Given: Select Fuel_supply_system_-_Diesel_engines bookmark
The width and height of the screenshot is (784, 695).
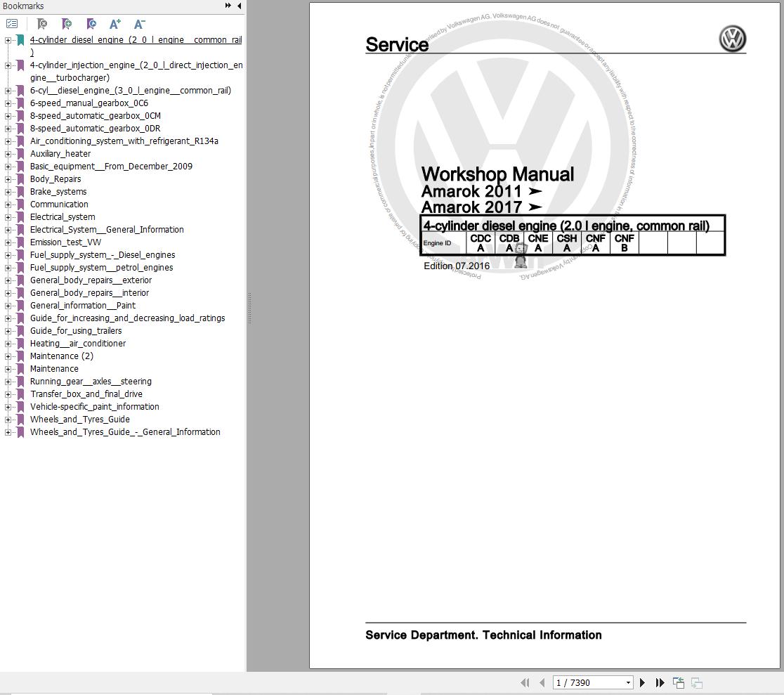Looking at the screenshot, I should pyautogui.click(x=103, y=255).
